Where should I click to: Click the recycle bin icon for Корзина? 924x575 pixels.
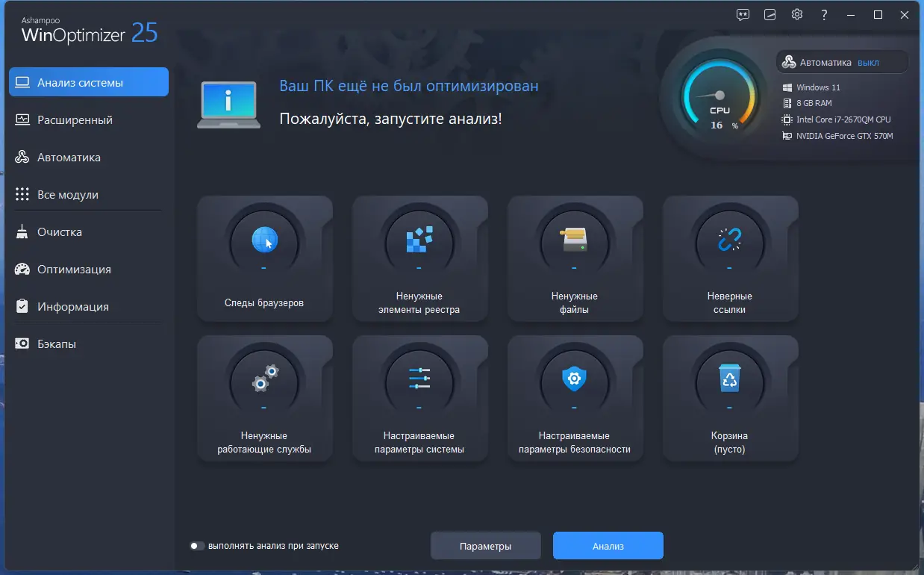(730, 379)
